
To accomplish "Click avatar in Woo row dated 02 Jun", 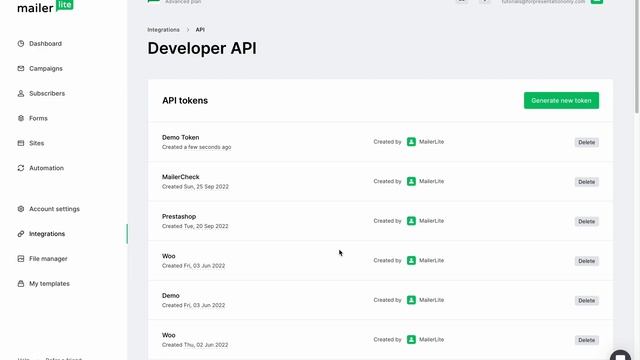I will coord(411,340).
